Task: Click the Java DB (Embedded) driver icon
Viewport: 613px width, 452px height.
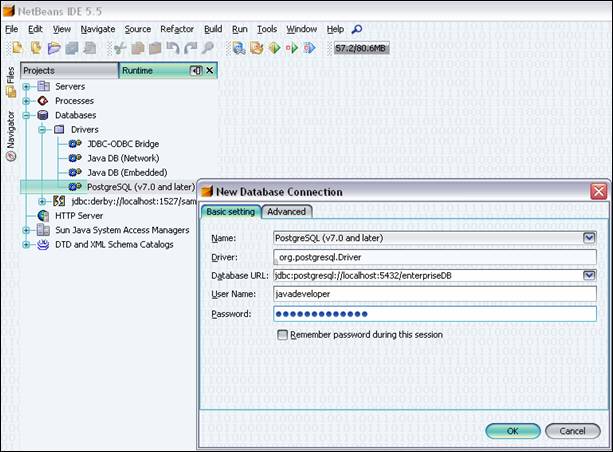Action: 75,172
